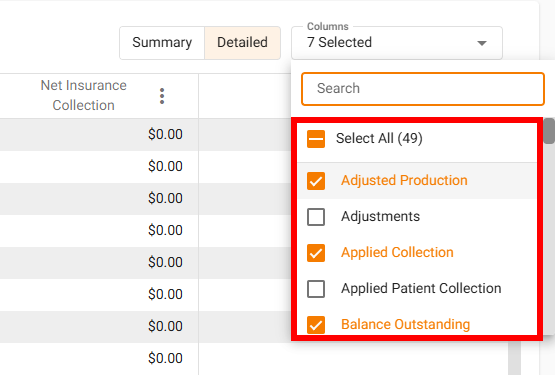Click the Net Insurance Collection column header
Image resolution: width=555 pixels, height=375 pixels.
pyautogui.click(x=84, y=96)
